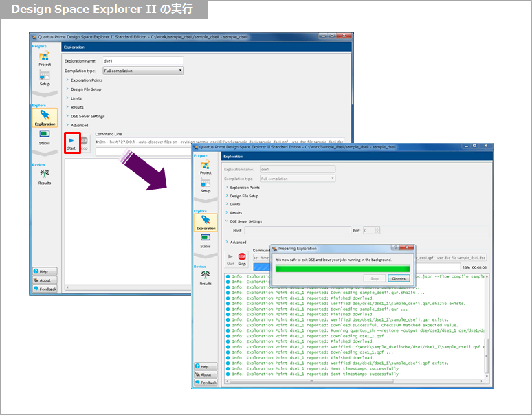Image resolution: width=532 pixels, height=415 pixels.
Task: Open Compilation type dropdown in front window
Action: [x=298, y=179]
